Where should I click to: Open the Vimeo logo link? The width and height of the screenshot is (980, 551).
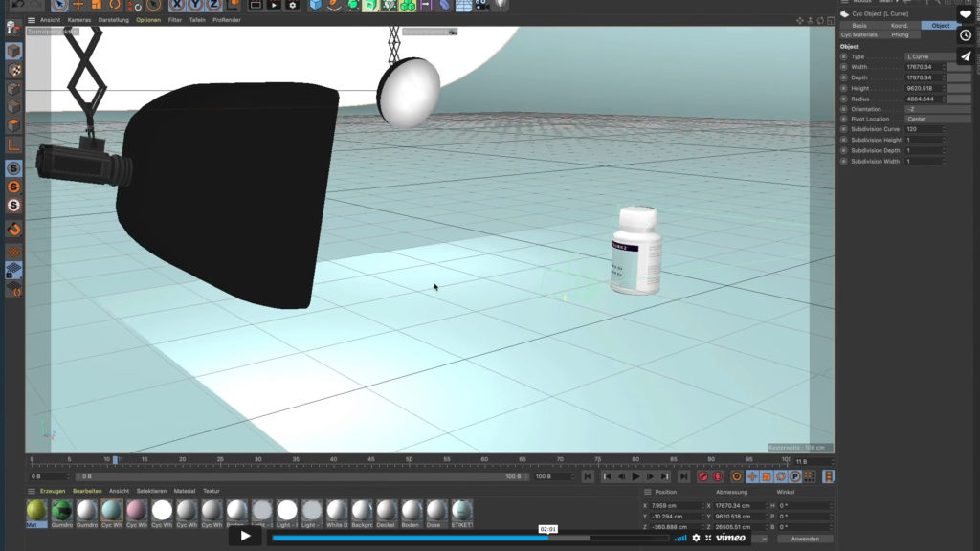click(x=730, y=538)
